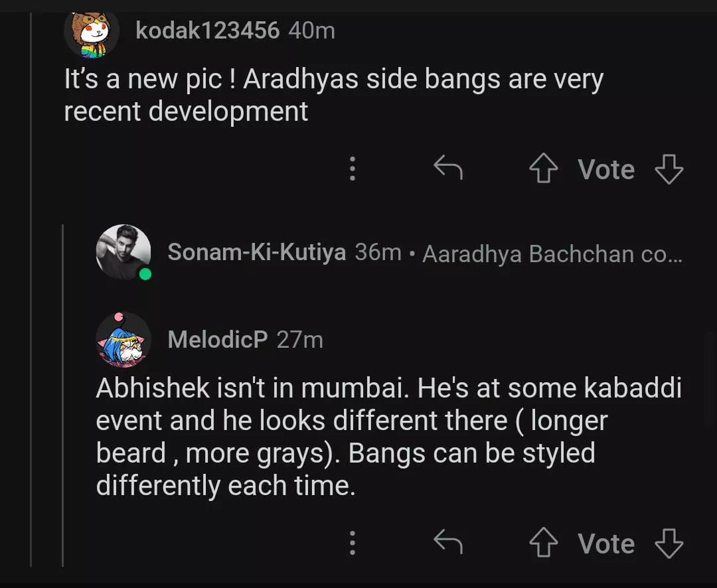Image resolution: width=717 pixels, height=588 pixels.
Task: Expand the collapsed "Aaradhya Bachchan co…" comment
Action: tap(551, 254)
